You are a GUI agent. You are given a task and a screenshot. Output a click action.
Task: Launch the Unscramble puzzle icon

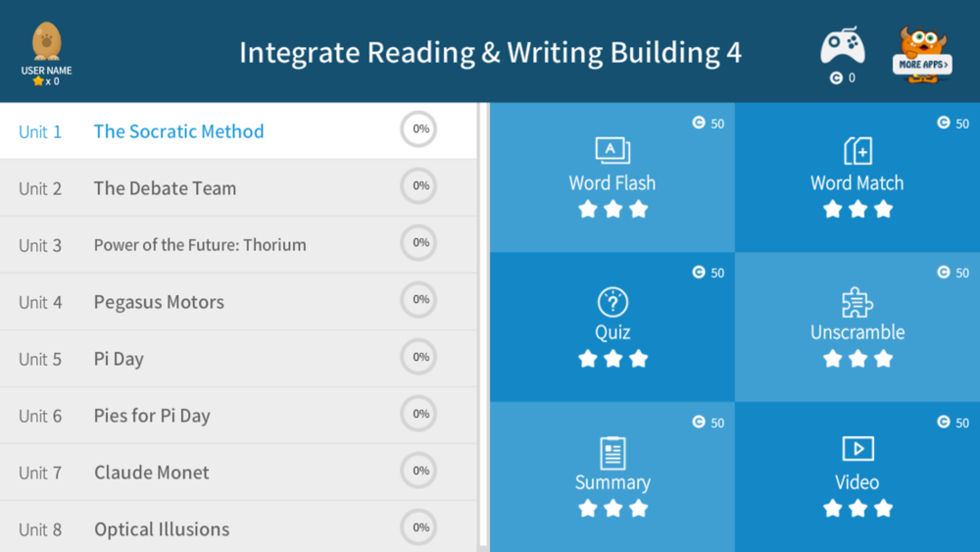(x=857, y=303)
